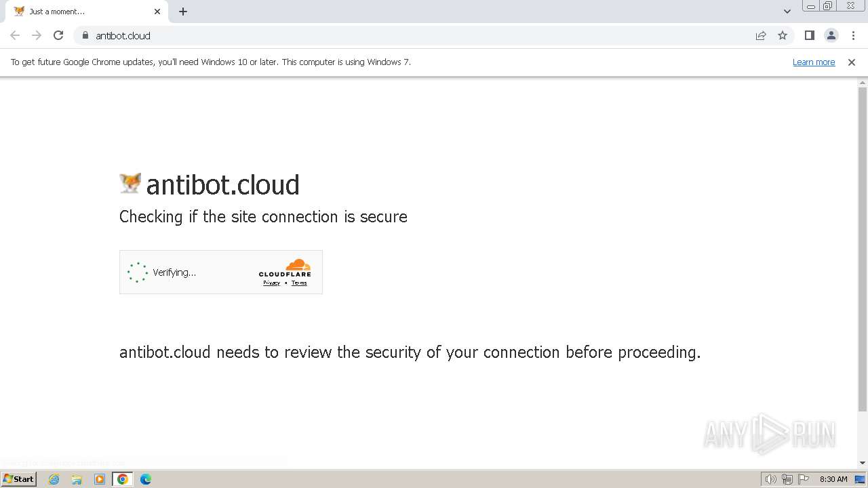Open Cloudflare Privacy link
868x488 pixels.
271,283
